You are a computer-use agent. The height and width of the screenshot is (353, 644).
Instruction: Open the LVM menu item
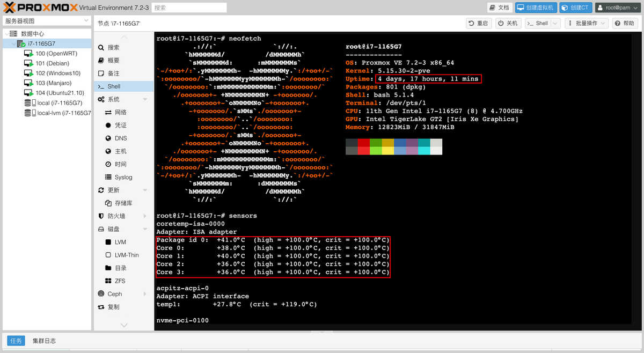(123, 242)
